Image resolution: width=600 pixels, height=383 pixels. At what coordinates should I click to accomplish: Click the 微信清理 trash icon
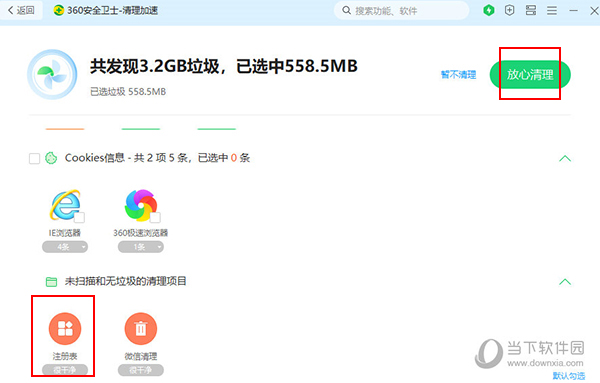[x=140, y=329]
